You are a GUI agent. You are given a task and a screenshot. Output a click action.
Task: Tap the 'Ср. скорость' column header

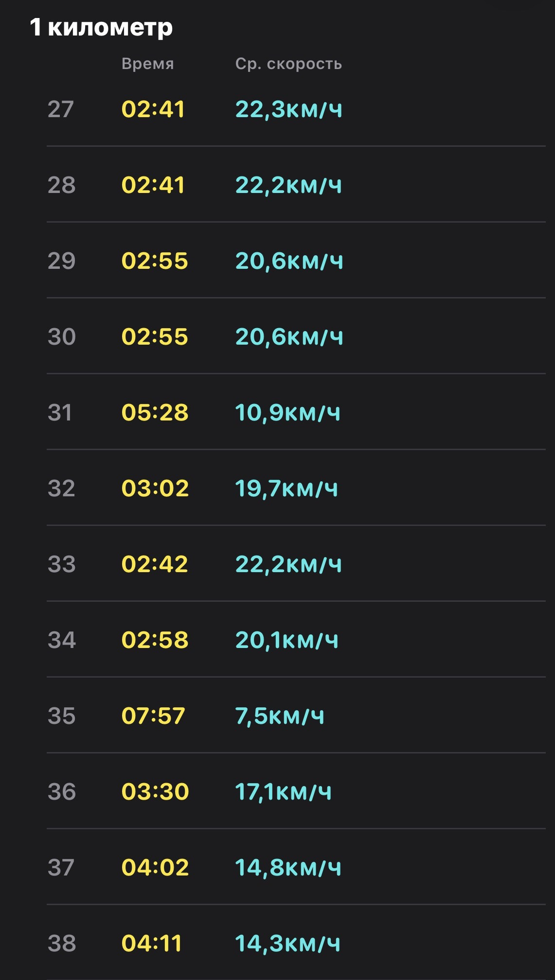point(288,64)
